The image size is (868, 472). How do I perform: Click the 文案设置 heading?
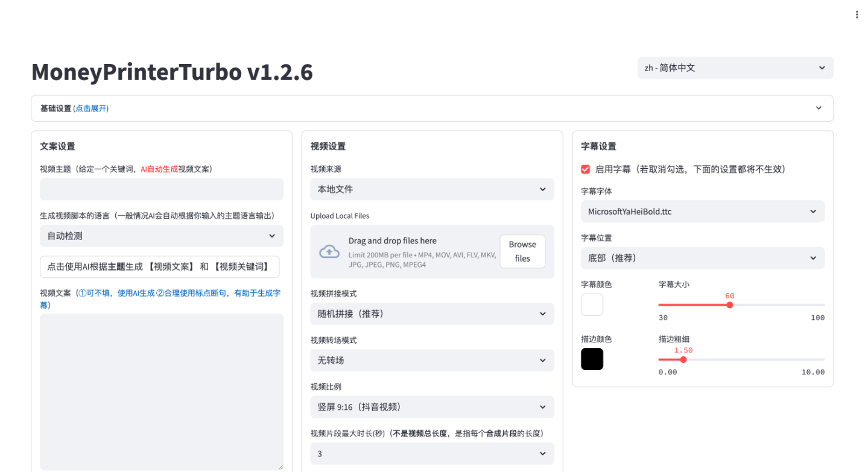pos(58,146)
